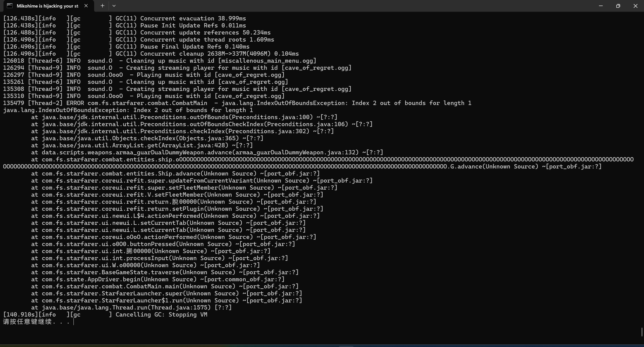Click the ArrayList.get stack trace line
The width and height of the screenshot is (644, 347).
pos(142,145)
